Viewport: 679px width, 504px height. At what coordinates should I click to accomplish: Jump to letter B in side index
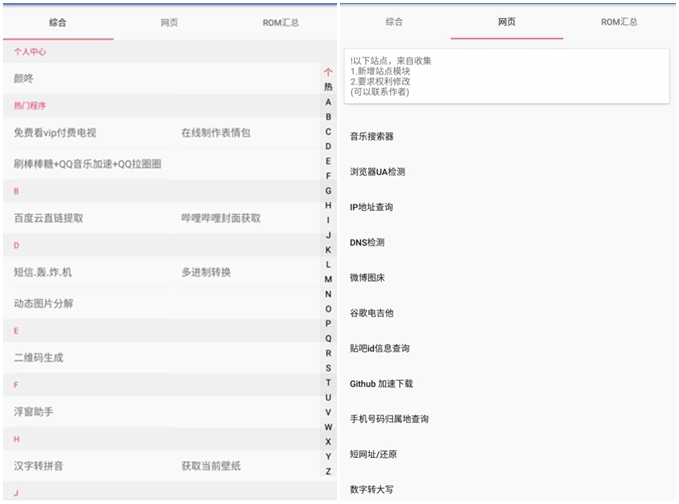[328, 116]
